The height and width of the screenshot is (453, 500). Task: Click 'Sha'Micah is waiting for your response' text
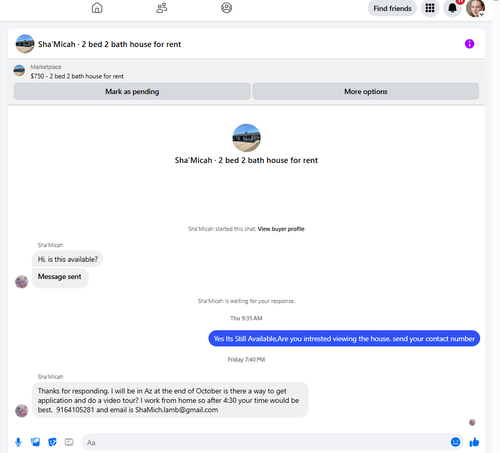pyautogui.click(x=246, y=301)
